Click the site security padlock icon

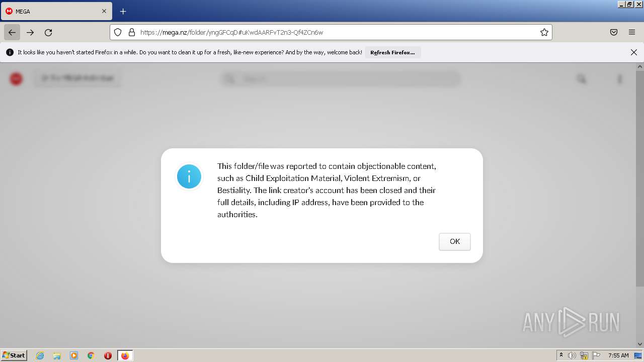pos(132,32)
